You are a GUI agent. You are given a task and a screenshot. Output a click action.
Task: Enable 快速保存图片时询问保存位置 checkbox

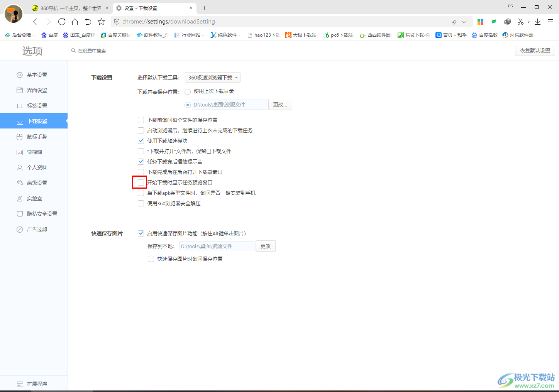[151, 259]
